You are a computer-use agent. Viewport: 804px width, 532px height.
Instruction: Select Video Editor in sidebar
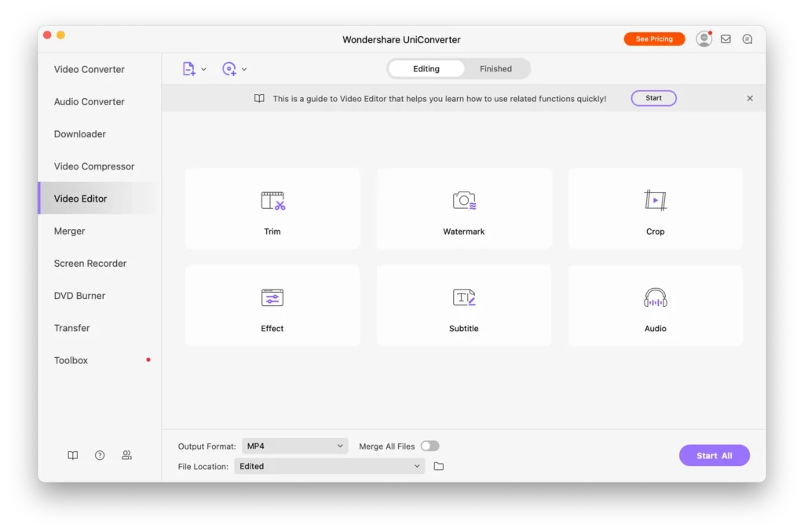click(x=100, y=199)
